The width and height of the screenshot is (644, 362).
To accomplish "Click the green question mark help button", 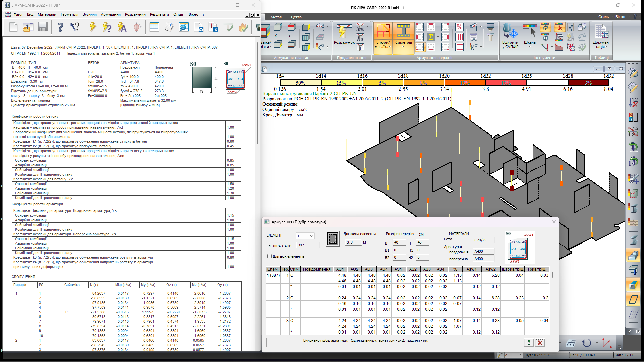I will pyautogui.click(x=529, y=343).
